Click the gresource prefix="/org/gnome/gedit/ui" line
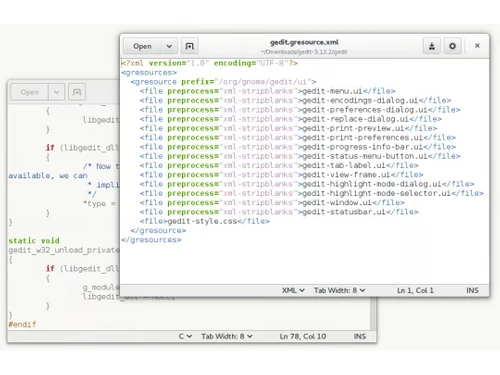The width and height of the screenshot is (500, 375). point(223,82)
